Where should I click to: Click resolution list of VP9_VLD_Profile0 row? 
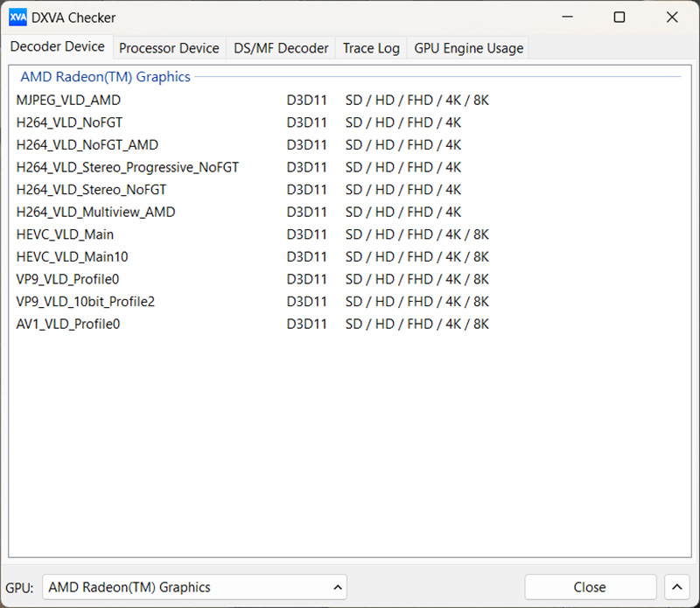[417, 279]
